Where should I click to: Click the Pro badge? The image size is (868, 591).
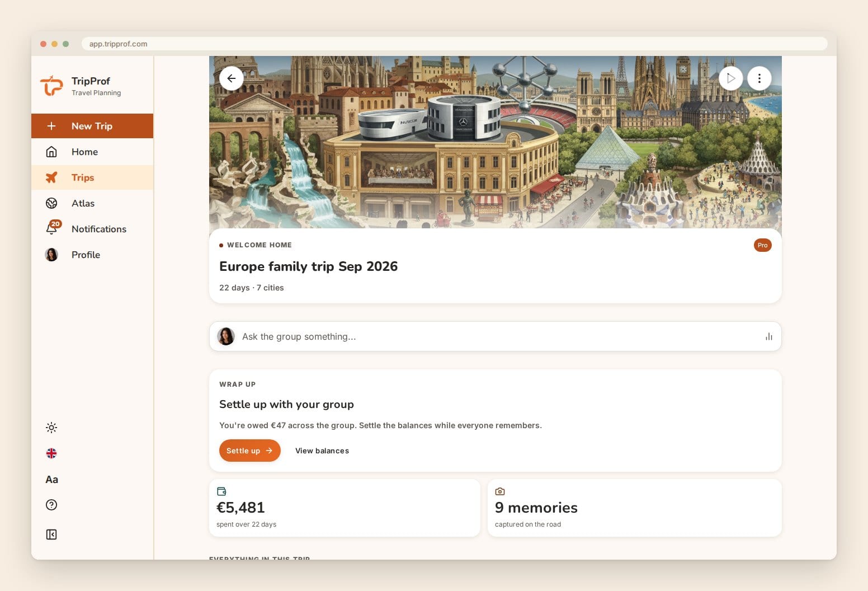(763, 245)
